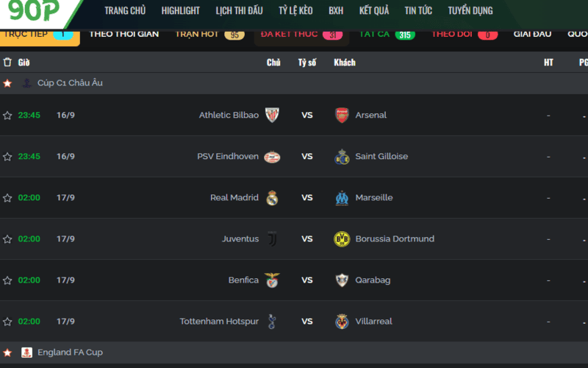The image size is (588, 368).
Task: Click the Marseille team logo
Action: [x=342, y=197]
